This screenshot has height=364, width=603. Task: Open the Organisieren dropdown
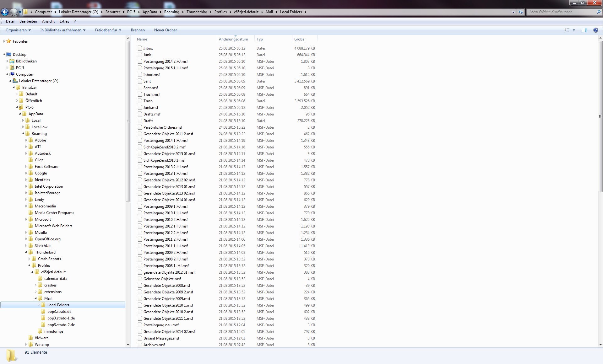click(x=18, y=30)
